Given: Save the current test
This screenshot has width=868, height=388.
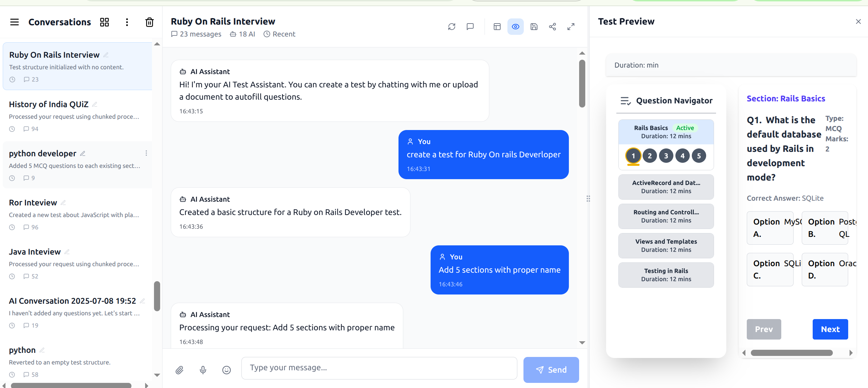Looking at the screenshot, I should click(x=534, y=27).
